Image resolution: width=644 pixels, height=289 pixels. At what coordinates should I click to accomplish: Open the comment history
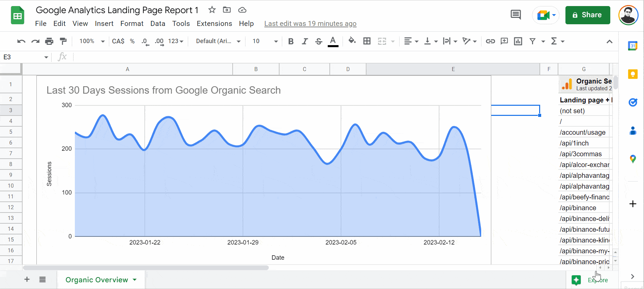point(516,15)
